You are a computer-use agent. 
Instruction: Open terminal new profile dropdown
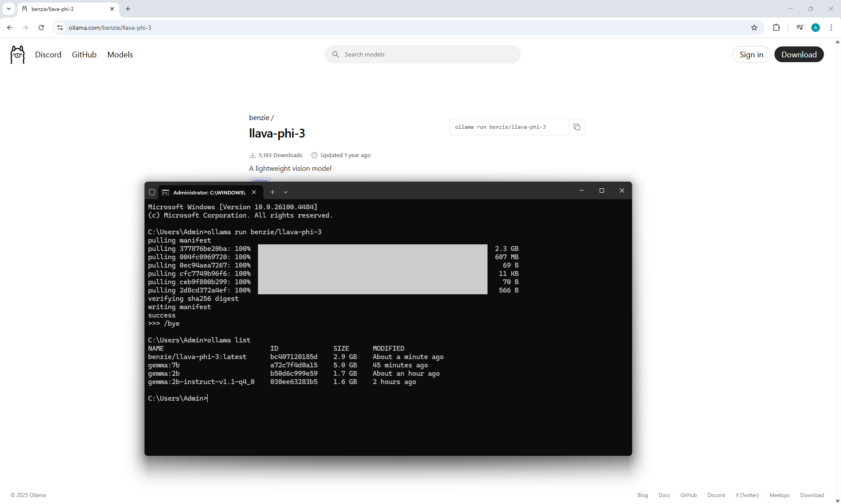pyautogui.click(x=286, y=192)
